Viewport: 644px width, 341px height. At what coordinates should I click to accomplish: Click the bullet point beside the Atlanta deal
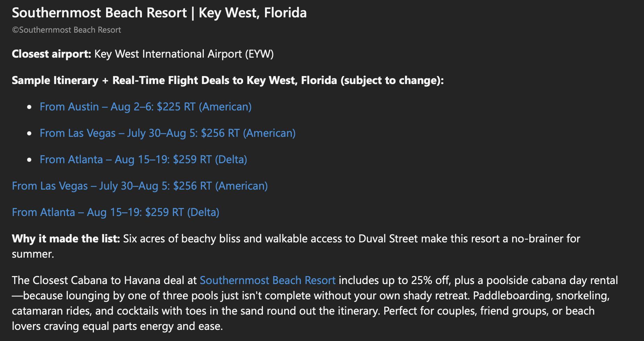tap(30, 160)
